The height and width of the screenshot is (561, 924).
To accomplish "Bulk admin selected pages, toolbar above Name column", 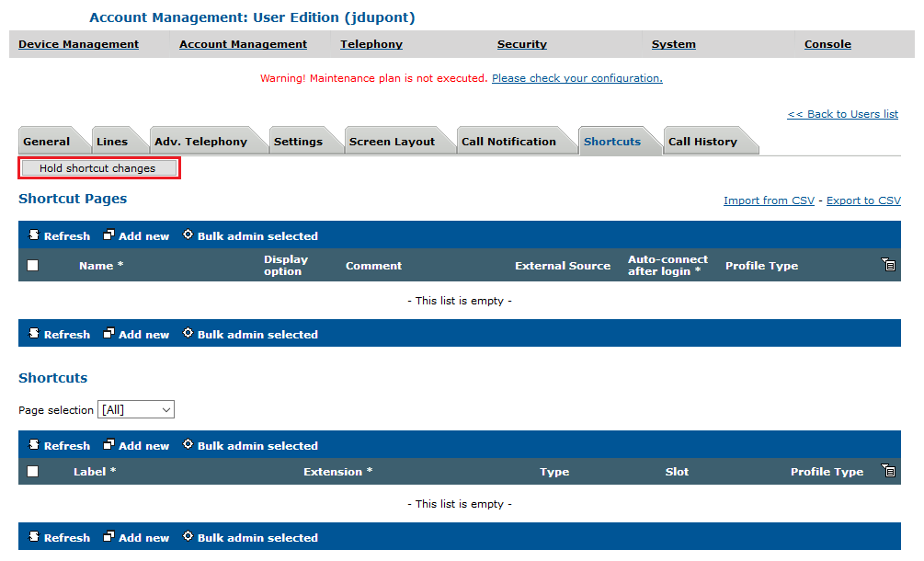I will (x=250, y=235).
